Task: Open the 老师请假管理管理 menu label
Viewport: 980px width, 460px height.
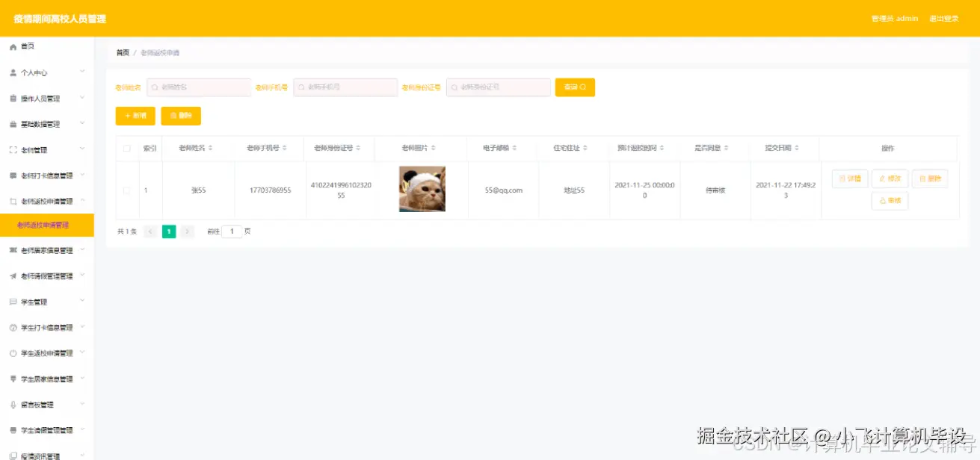Action: [x=47, y=276]
